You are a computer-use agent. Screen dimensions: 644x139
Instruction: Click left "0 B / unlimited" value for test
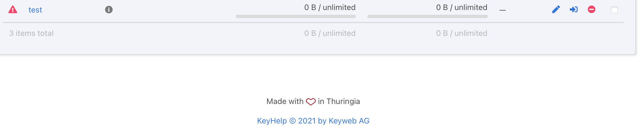(x=330, y=8)
